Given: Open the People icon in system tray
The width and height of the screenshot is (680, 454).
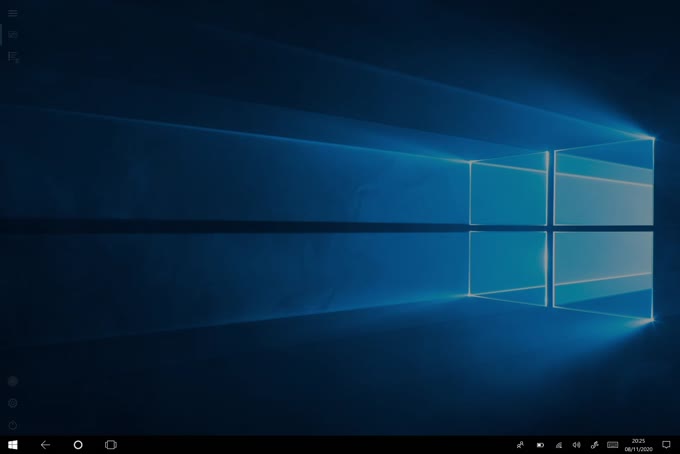Looking at the screenshot, I should (520, 444).
